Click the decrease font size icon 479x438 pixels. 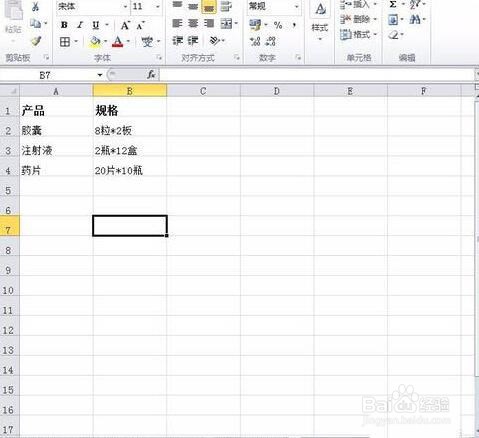(x=140, y=25)
